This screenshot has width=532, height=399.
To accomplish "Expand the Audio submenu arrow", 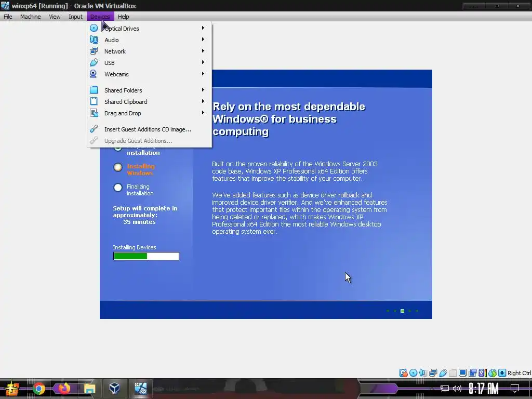I will (x=203, y=39).
